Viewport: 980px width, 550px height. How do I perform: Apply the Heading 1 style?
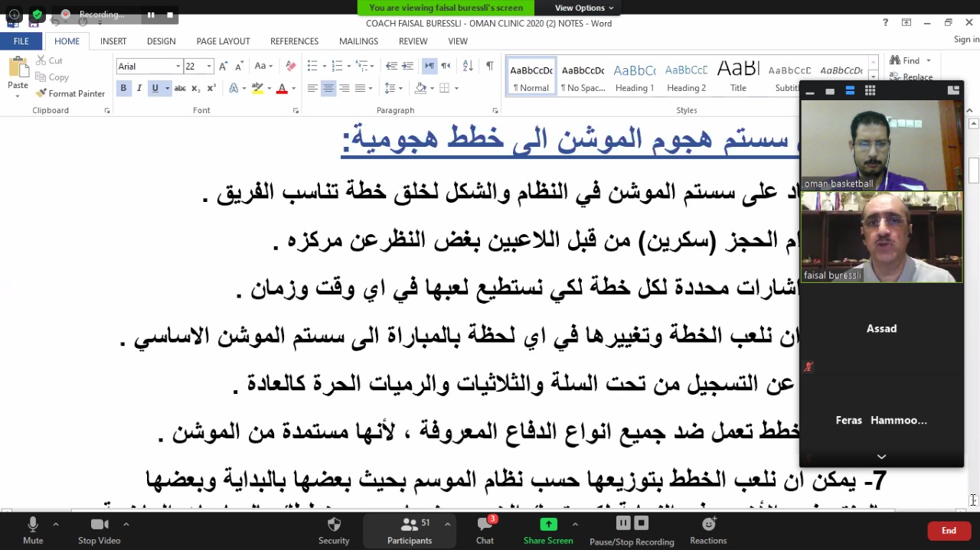tap(635, 75)
